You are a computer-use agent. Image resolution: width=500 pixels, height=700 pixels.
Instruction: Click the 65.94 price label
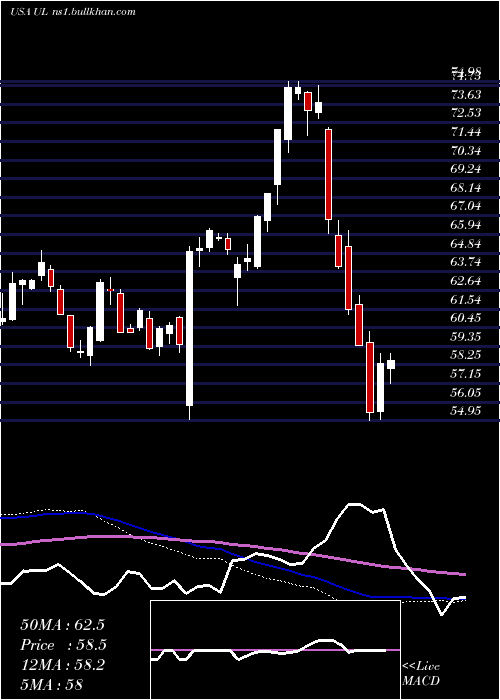(466, 225)
